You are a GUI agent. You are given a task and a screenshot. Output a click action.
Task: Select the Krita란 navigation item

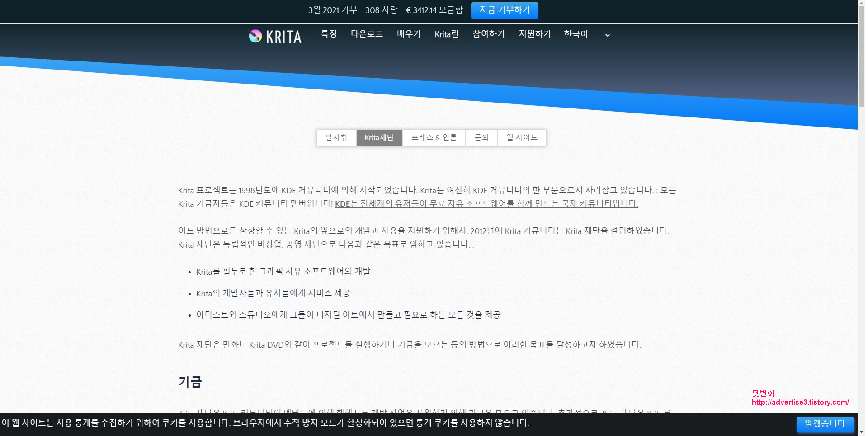tap(447, 34)
